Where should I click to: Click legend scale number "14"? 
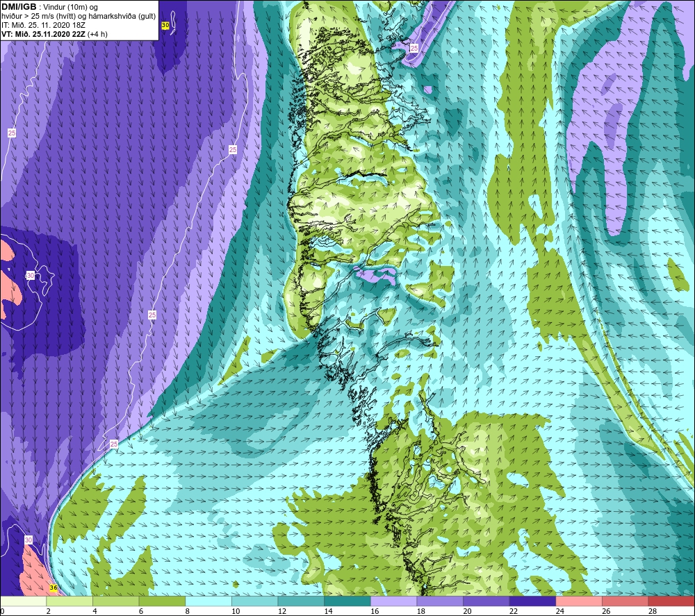328,611
